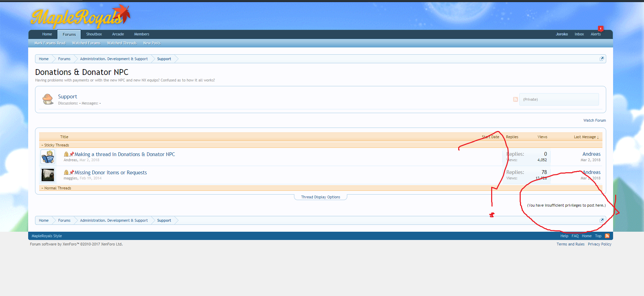Viewport: 644px width, 296px height.
Task: Click the Watch Forum link
Action: point(594,120)
